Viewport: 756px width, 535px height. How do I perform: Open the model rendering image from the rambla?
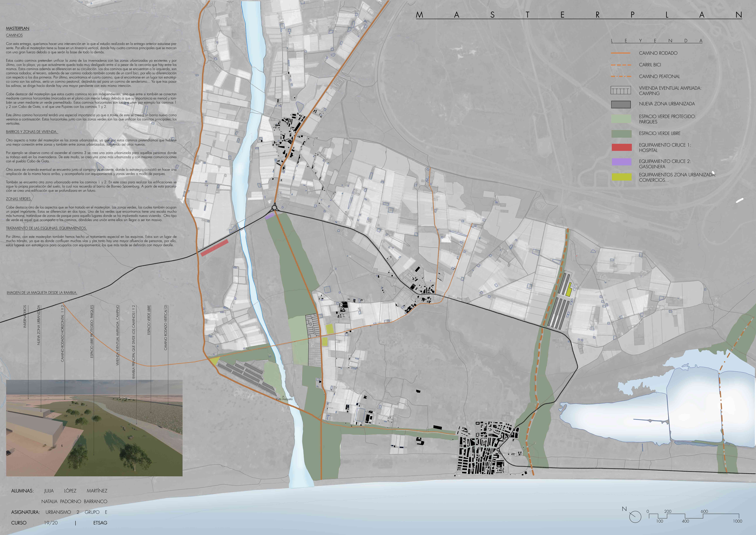click(x=94, y=428)
